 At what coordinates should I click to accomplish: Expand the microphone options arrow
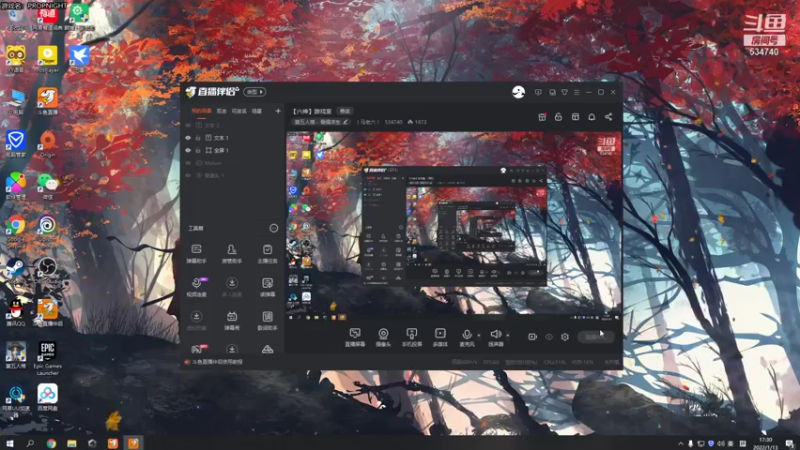point(479,335)
